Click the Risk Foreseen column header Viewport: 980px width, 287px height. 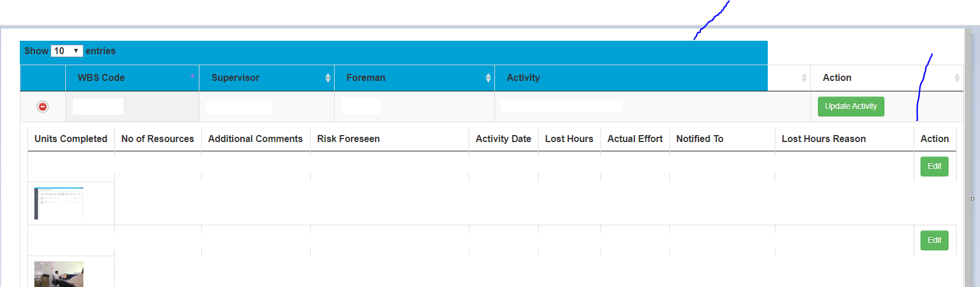pyautogui.click(x=348, y=139)
